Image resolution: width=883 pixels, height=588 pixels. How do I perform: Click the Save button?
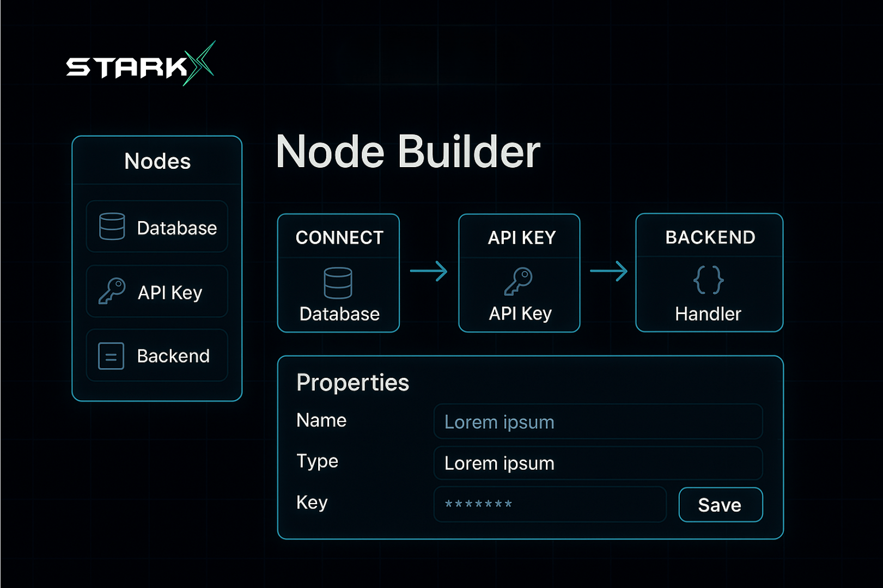pyautogui.click(x=721, y=505)
